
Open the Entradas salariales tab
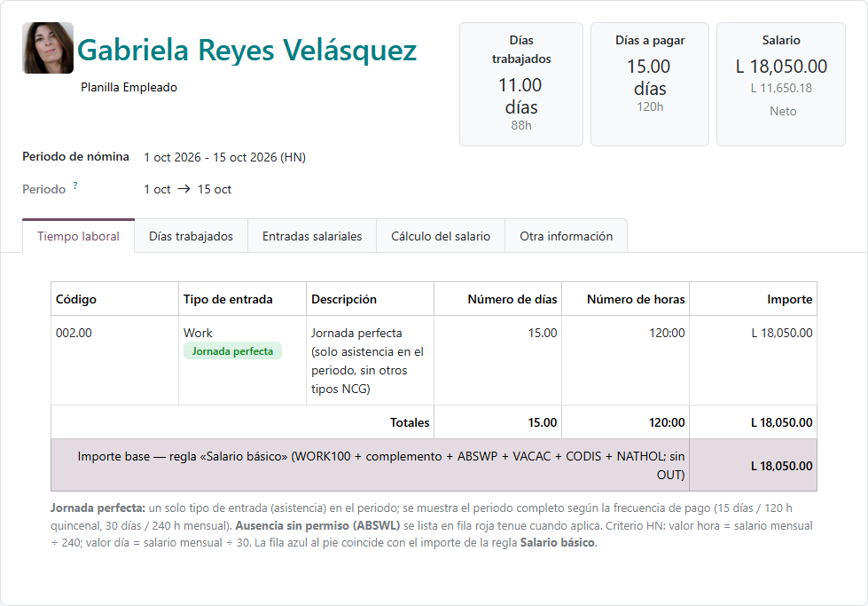(x=312, y=236)
